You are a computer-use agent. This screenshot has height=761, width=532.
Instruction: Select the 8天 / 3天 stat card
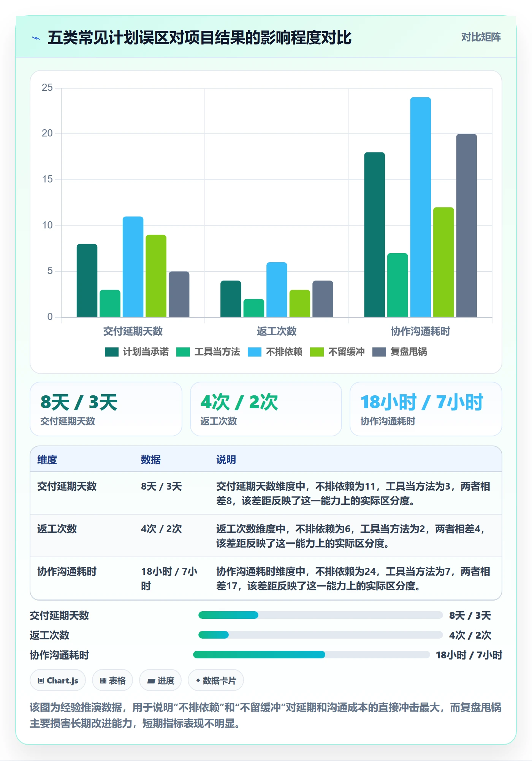tap(106, 409)
